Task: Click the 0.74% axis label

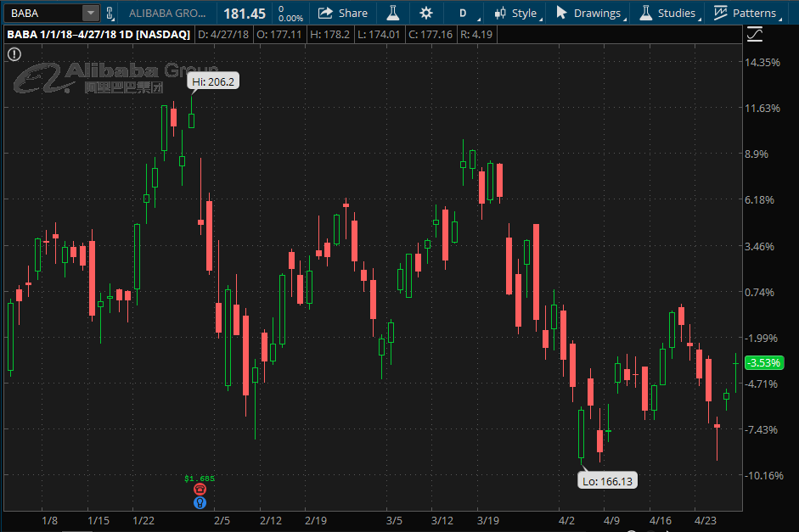Action: pos(759,292)
